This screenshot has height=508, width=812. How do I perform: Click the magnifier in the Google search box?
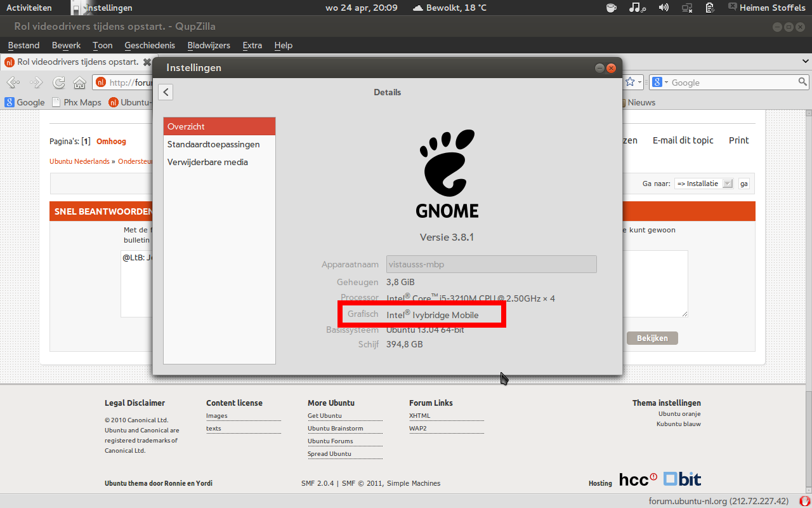(x=802, y=82)
